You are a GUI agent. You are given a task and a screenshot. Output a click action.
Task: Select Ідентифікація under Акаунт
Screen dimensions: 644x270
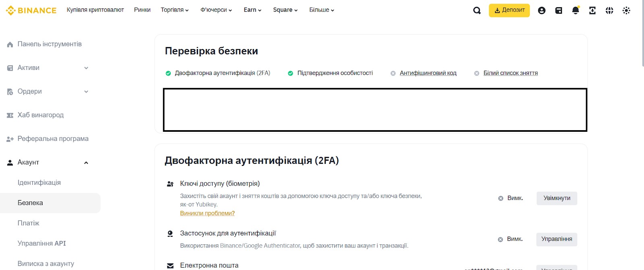39,182
